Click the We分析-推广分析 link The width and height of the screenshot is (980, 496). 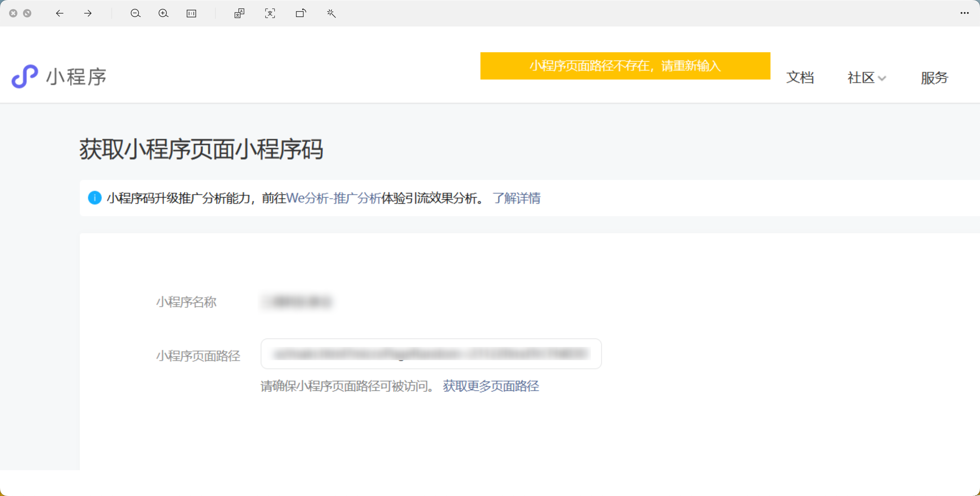334,198
